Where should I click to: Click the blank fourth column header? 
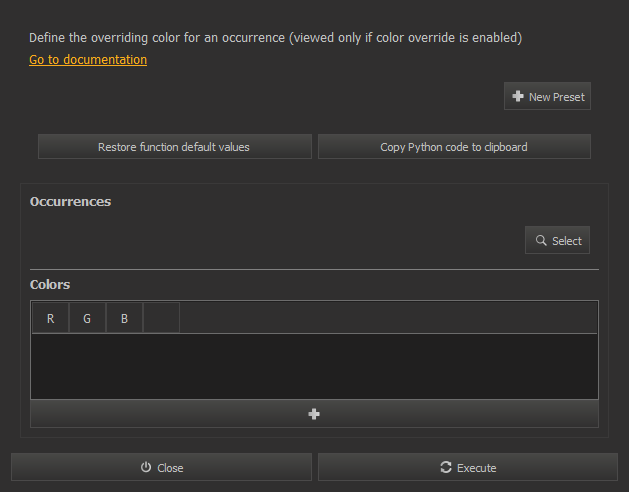pos(161,318)
